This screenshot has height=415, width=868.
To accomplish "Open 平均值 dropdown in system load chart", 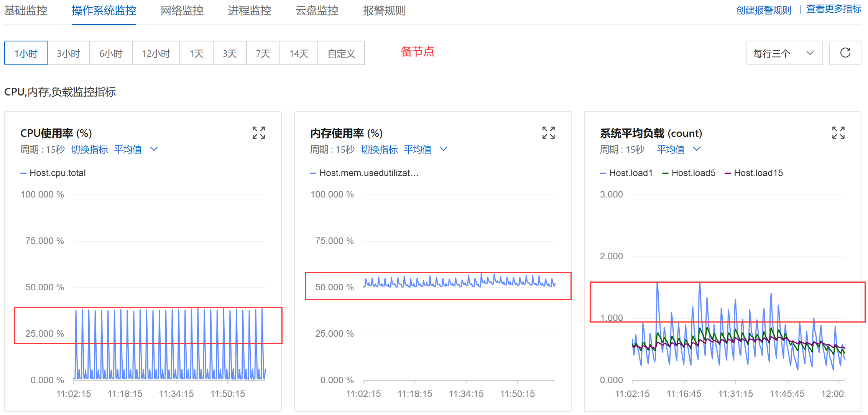I will click(x=679, y=149).
